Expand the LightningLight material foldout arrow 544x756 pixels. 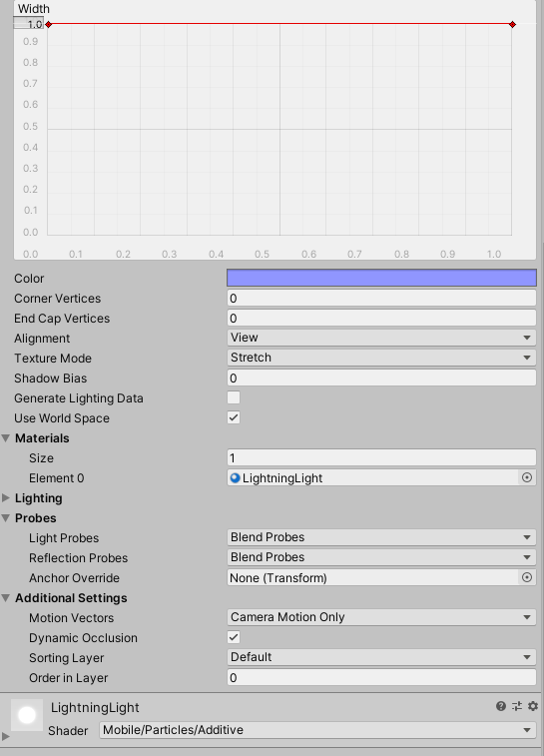coord(5,736)
